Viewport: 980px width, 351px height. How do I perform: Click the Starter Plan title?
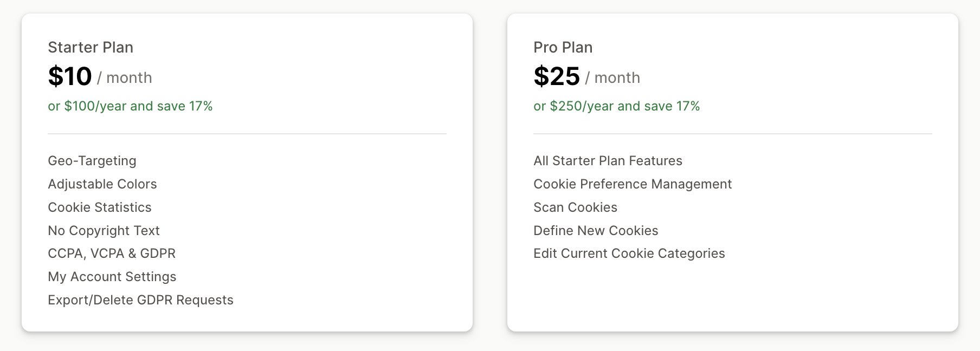pos(91,47)
